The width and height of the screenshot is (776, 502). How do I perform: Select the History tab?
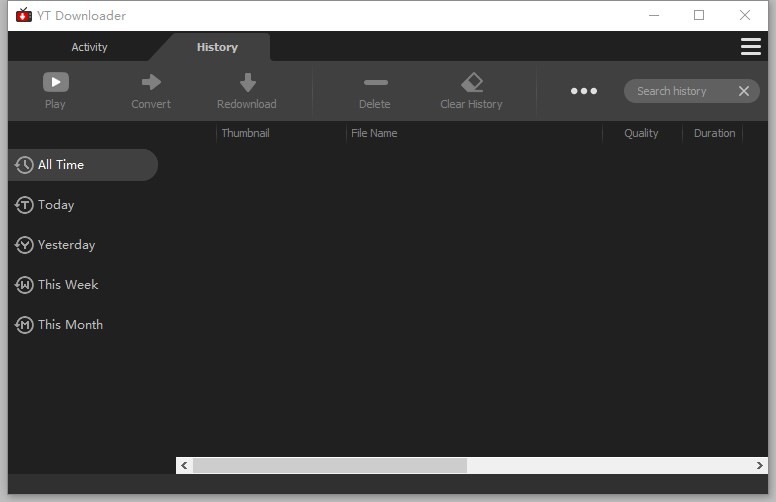click(x=217, y=47)
